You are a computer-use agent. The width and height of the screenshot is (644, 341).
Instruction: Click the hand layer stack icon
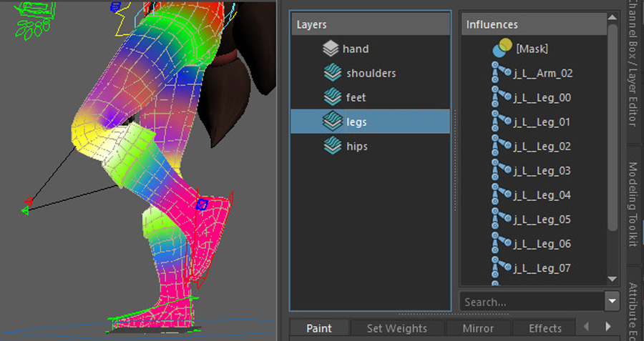click(x=330, y=49)
